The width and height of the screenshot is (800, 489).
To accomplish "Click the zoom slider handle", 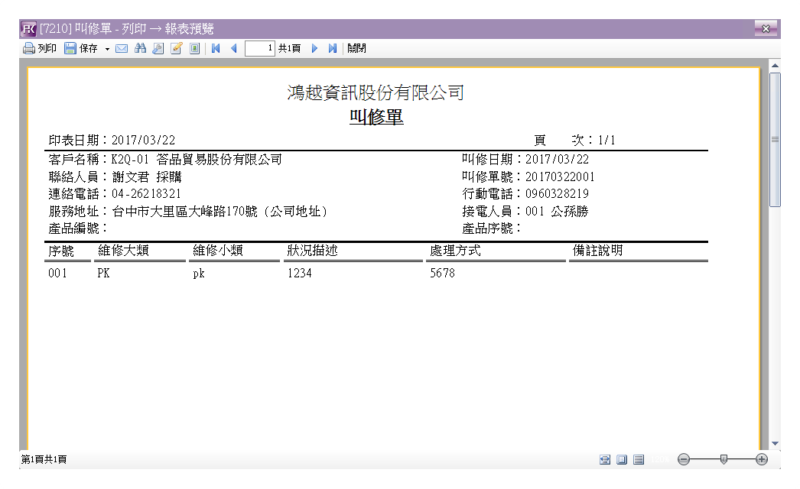I will click(x=723, y=459).
